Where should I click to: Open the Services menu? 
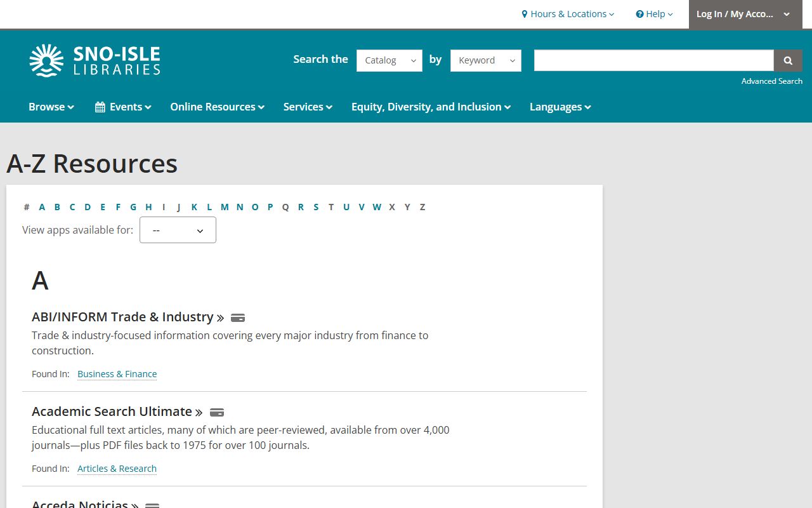coord(308,107)
